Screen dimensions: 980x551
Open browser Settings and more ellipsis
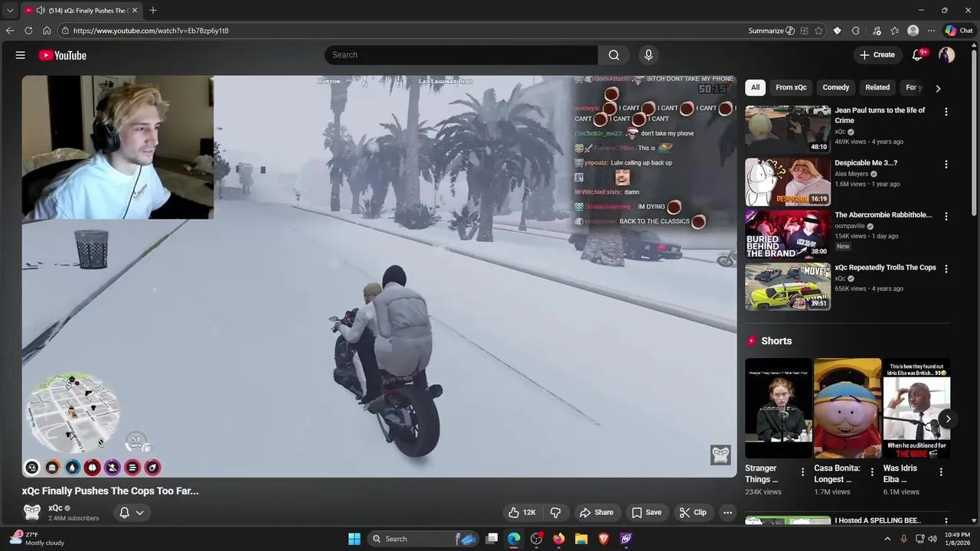coord(931,31)
